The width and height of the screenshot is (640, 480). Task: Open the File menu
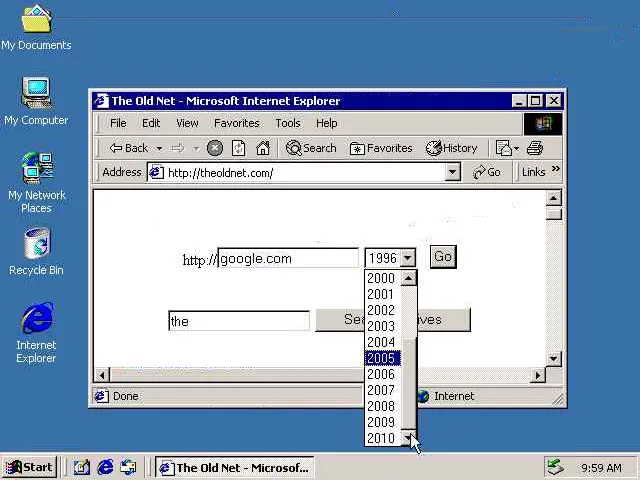coord(118,123)
